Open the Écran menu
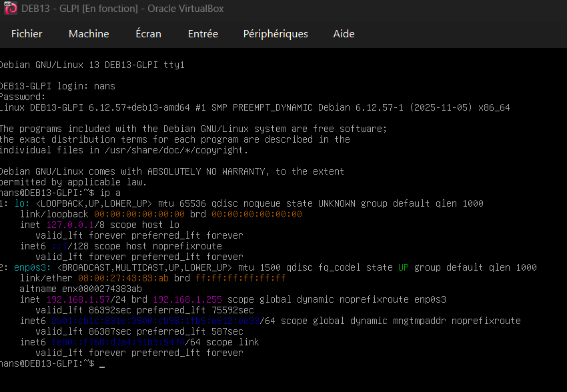 (148, 33)
